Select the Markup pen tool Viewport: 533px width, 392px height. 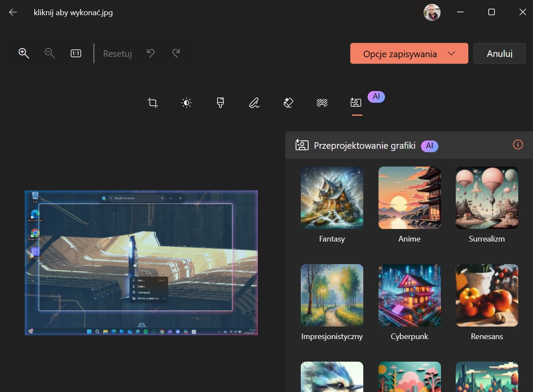[x=254, y=103]
